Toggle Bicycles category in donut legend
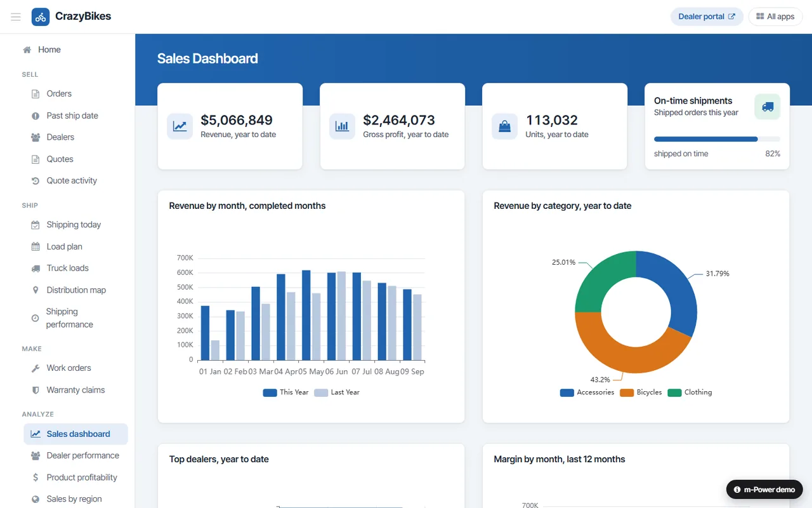Viewport: 812px width, 508px height. [641, 392]
